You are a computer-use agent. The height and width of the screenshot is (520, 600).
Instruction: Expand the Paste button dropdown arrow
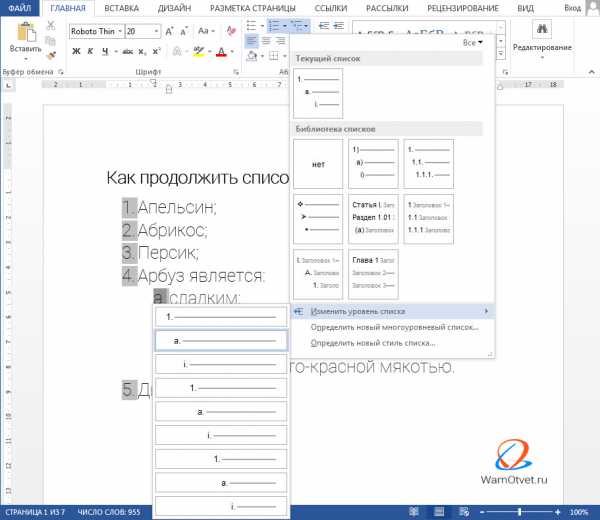click(x=26, y=59)
